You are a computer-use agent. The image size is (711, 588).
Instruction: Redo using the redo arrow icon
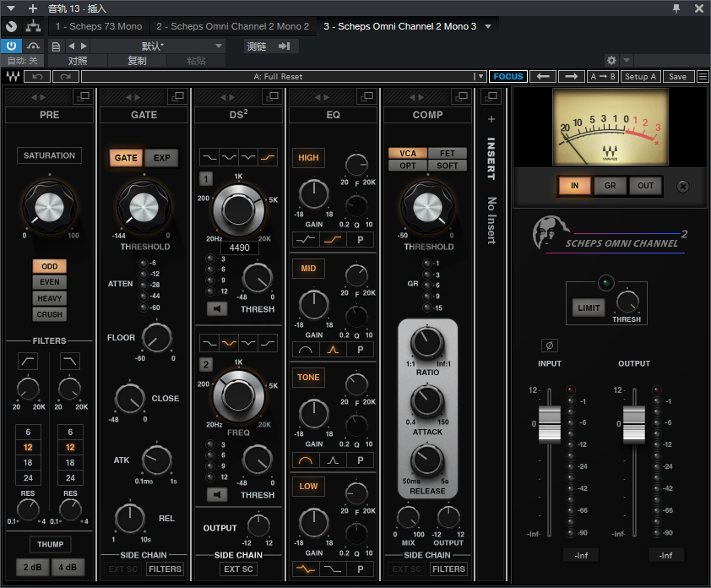click(66, 76)
